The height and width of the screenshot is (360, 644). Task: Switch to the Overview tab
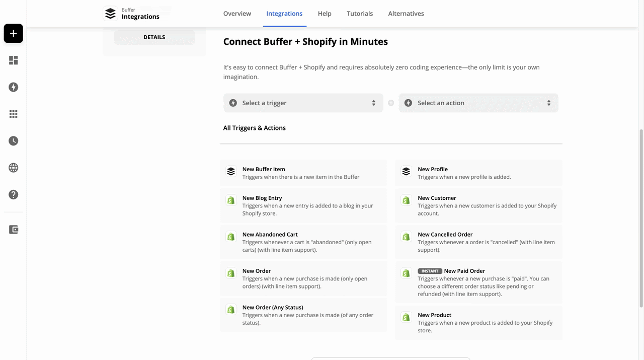coord(237,14)
